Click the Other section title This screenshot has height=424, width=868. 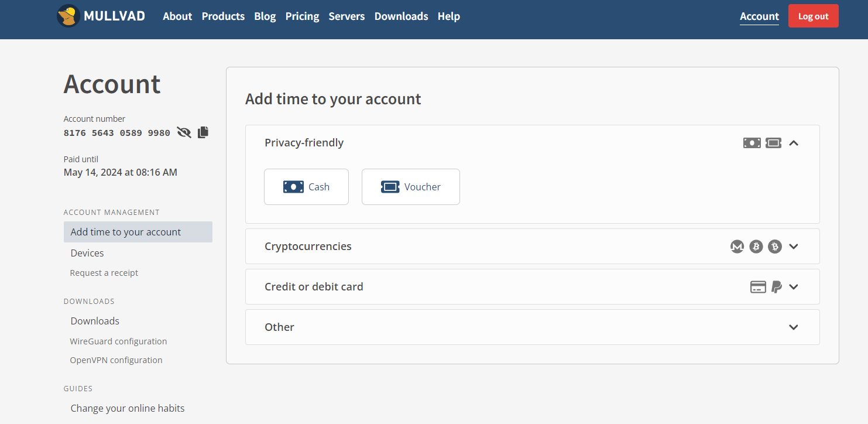pos(279,327)
